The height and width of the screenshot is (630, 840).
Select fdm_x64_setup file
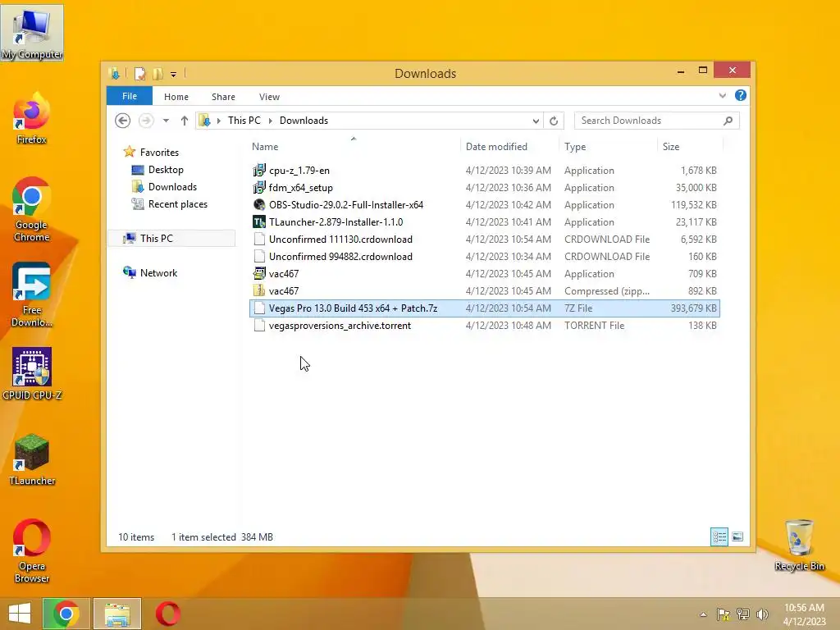pos(484,188)
